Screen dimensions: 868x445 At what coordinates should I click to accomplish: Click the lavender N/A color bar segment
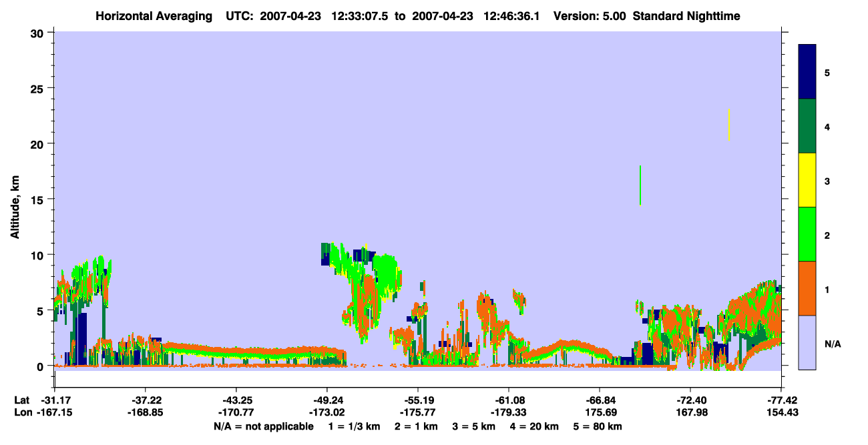click(807, 342)
